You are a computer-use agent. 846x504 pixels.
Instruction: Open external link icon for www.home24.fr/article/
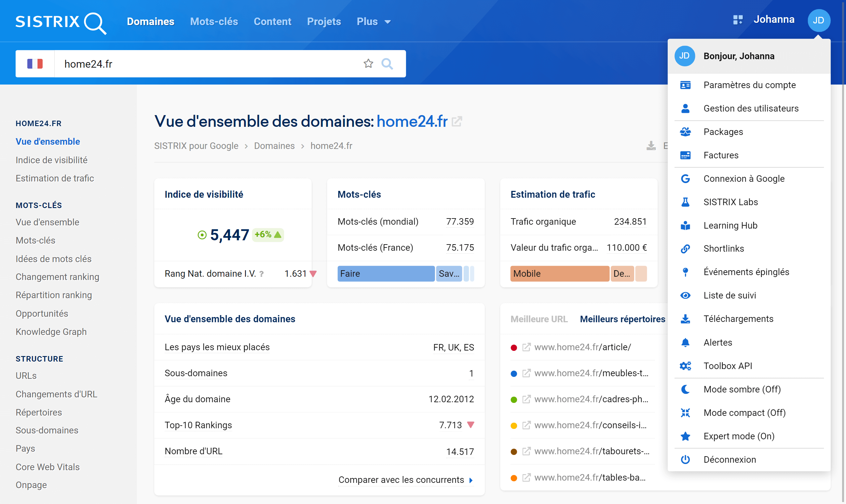(526, 347)
